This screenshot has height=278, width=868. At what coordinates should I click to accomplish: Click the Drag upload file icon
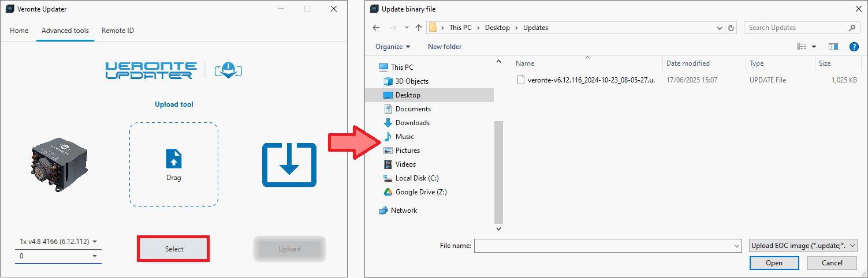click(174, 159)
